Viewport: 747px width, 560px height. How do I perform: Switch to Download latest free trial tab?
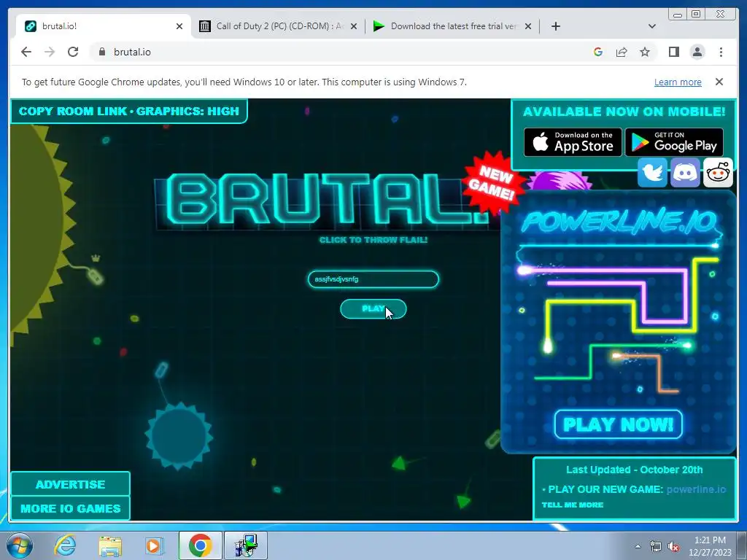tap(452, 26)
